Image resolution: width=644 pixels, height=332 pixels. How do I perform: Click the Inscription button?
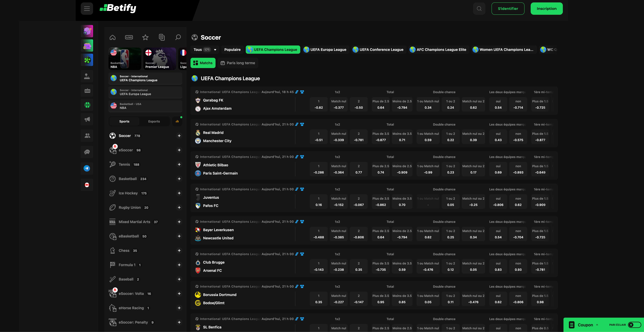point(547,8)
